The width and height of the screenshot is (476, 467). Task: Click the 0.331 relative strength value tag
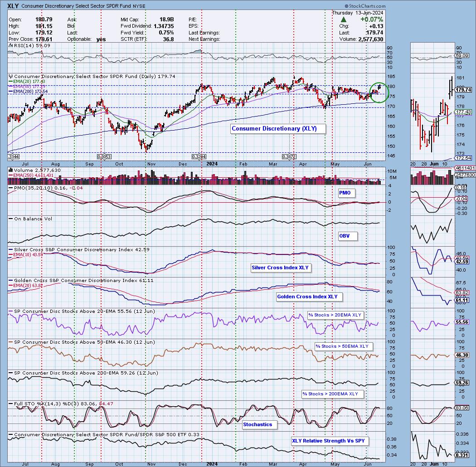(x=462, y=456)
